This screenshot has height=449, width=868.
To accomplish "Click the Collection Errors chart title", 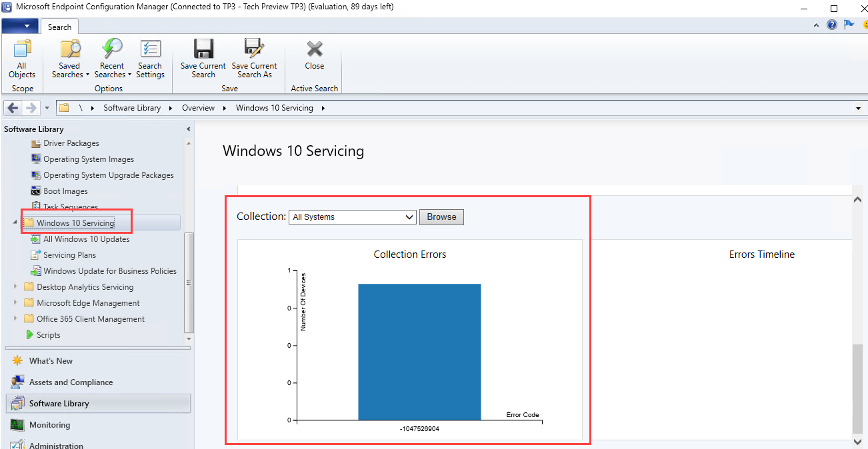I will coord(410,254).
